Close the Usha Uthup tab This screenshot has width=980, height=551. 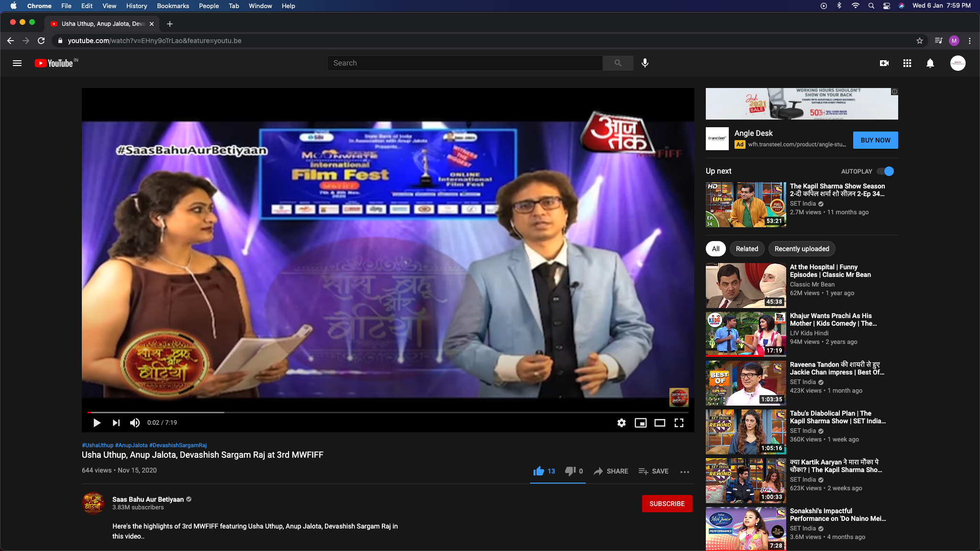[152, 23]
